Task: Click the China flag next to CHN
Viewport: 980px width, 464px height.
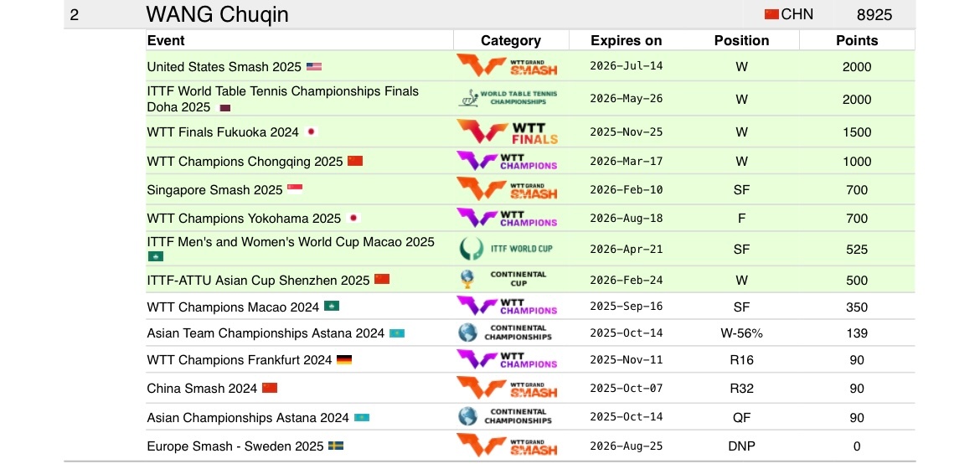Action: pyautogui.click(x=772, y=14)
